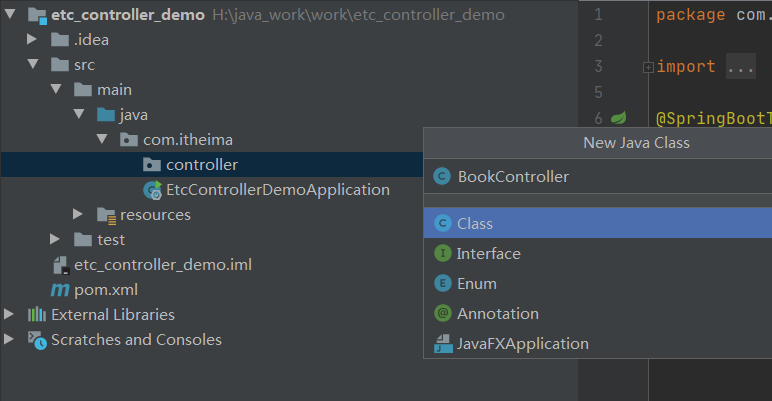The image size is (772, 401).
Task: Collapse the main folder arrow
Action: [x=56, y=89]
